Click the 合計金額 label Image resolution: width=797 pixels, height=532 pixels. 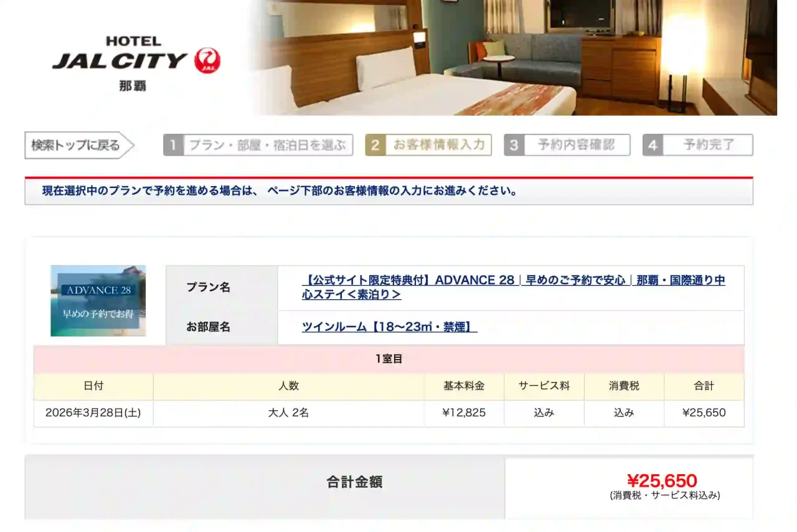pyautogui.click(x=354, y=482)
